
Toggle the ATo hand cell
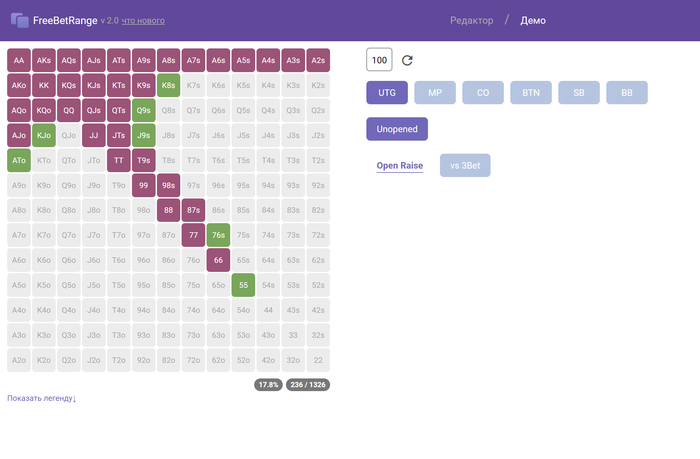coord(19,160)
